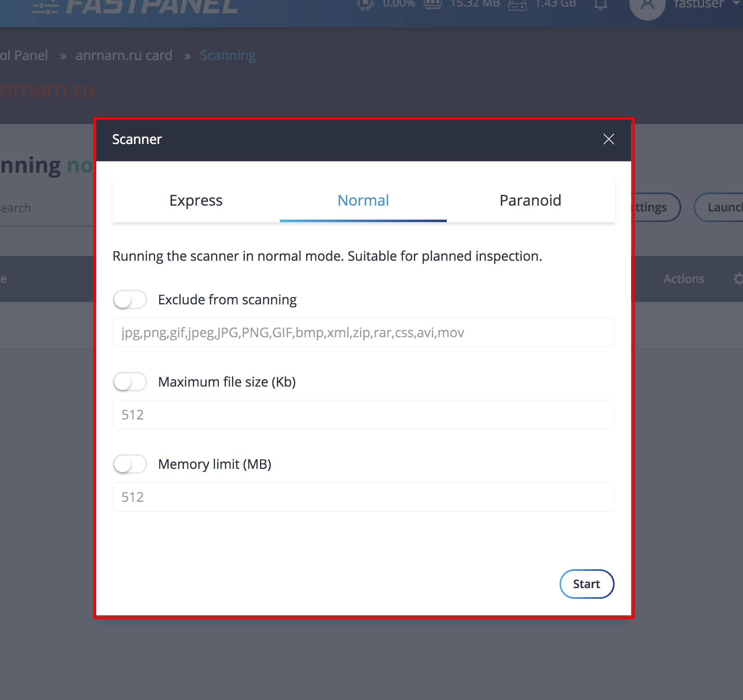Click the Search field in background page
Screen dimensions: 743x700
(47, 208)
